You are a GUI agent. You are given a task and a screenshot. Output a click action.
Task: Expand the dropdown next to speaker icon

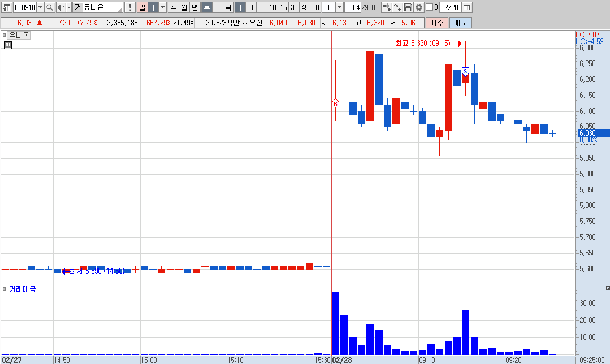pyautogui.click(x=68, y=7)
